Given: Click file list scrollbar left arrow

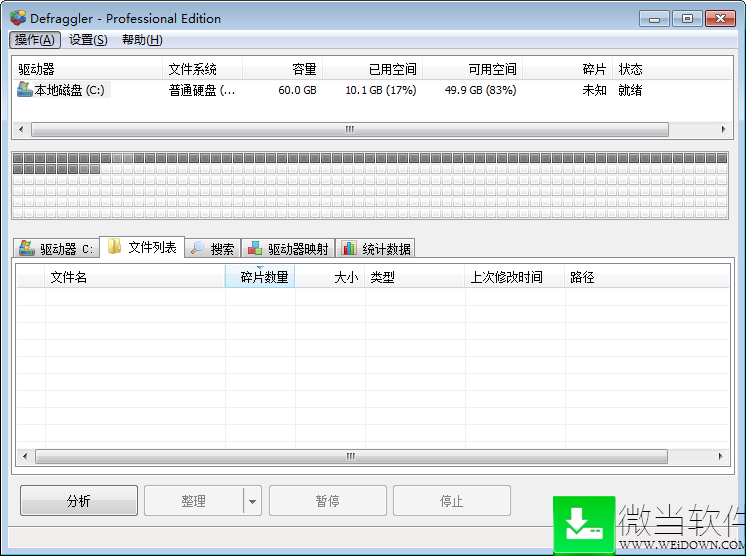Looking at the screenshot, I should click(25, 456).
